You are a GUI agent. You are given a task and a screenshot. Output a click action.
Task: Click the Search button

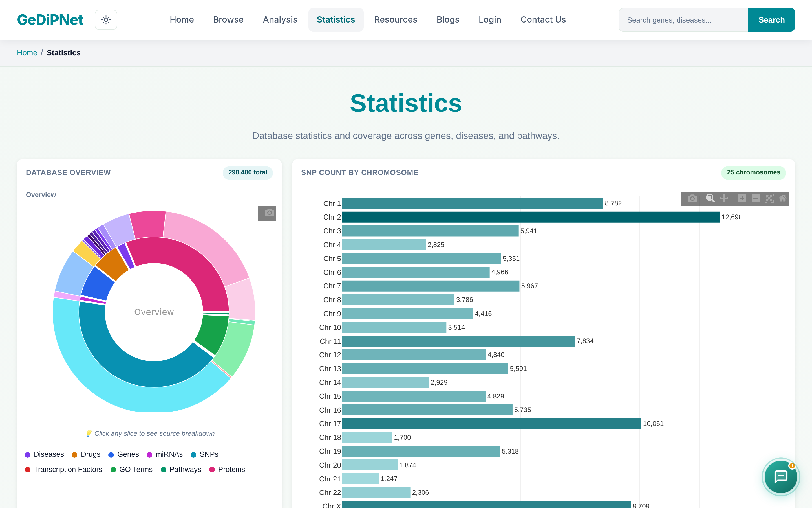click(x=771, y=20)
